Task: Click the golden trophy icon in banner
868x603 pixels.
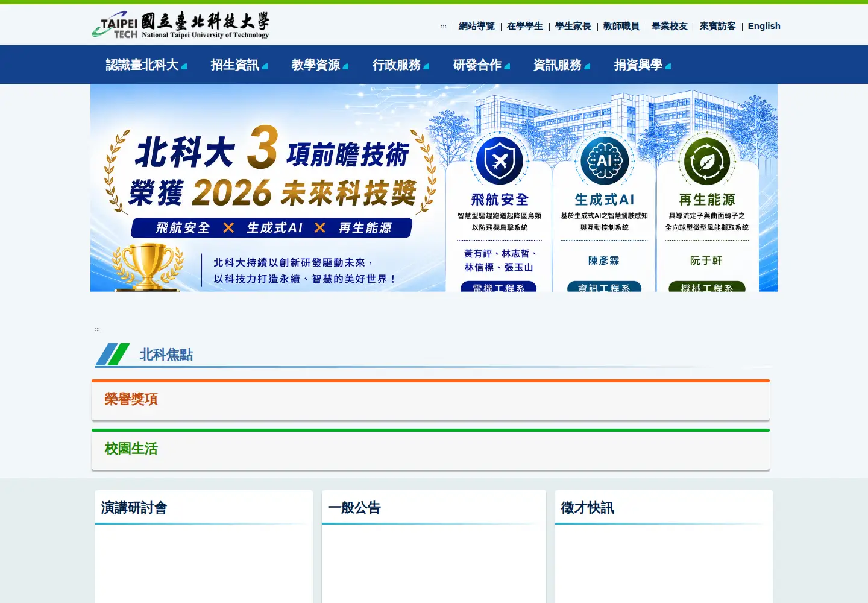Action: [x=148, y=267]
